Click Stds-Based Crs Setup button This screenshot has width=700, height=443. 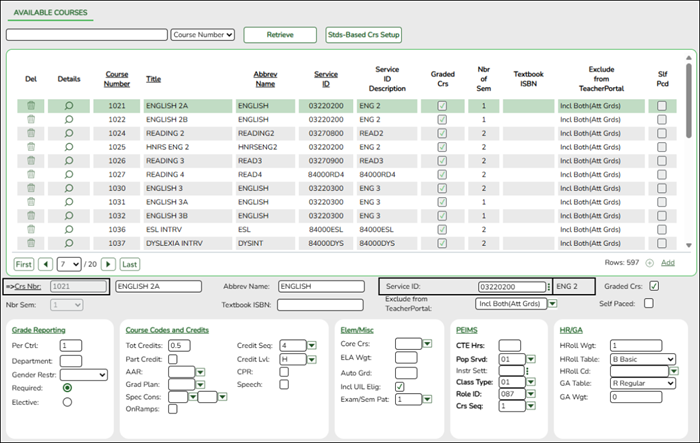point(363,35)
